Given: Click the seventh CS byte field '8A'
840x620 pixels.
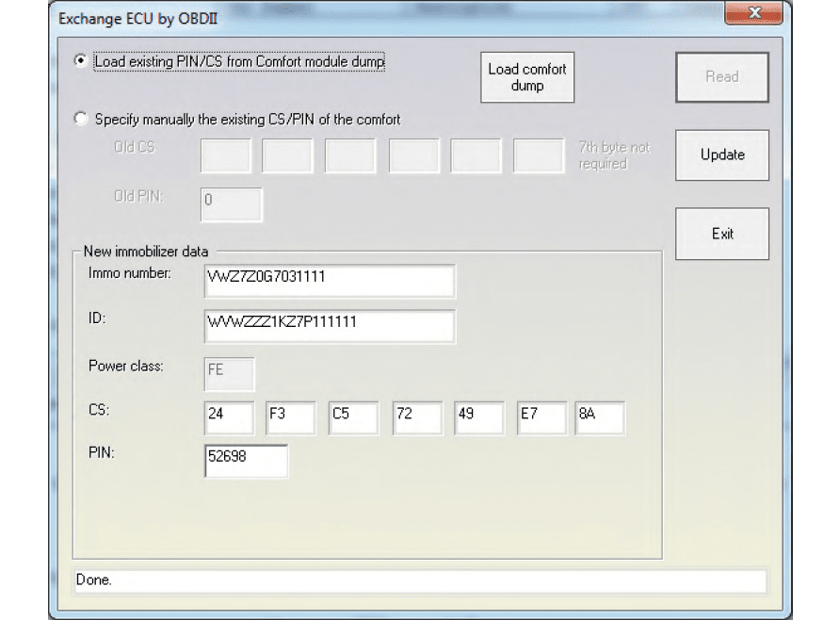Looking at the screenshot, I should tap(600, 417).
